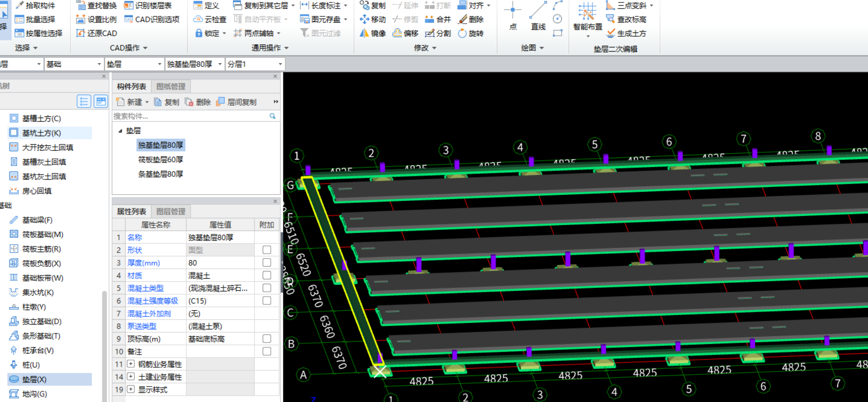Select 条基垫层80厚 in component list
Image resolution: width=868 pixels, height=402 pixels.
(x=160, y=174)
